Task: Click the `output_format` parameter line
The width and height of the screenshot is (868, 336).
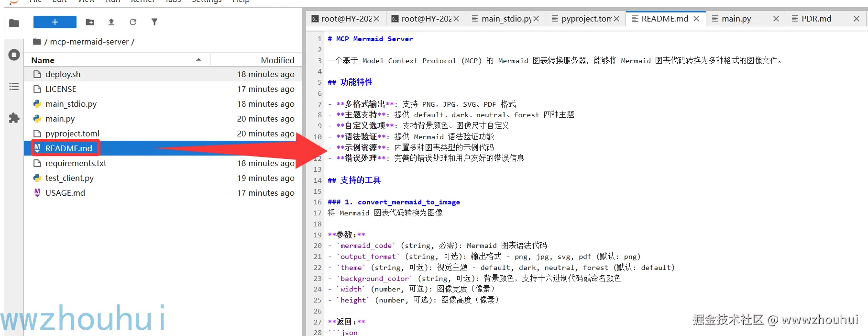Action: [x=484, y=257]
